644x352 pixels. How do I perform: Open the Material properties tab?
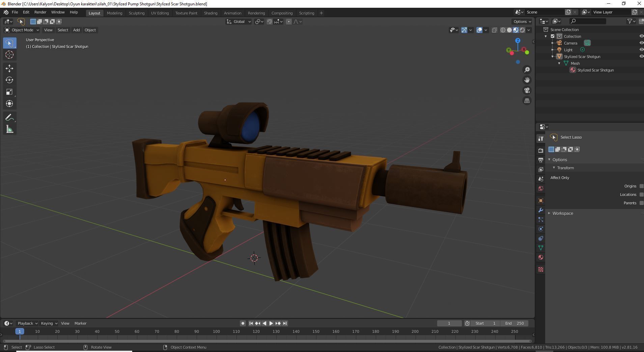541,257
